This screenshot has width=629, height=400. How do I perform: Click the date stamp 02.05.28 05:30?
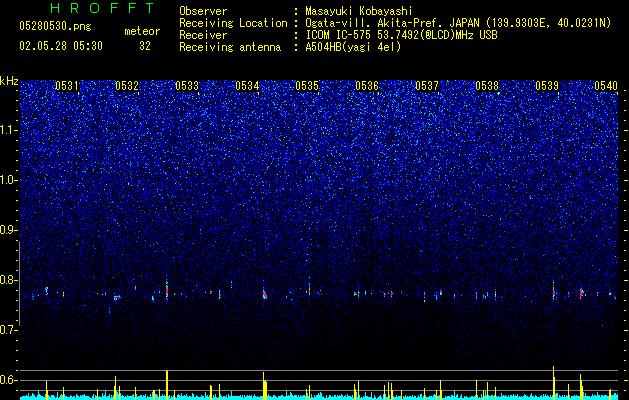61,46
